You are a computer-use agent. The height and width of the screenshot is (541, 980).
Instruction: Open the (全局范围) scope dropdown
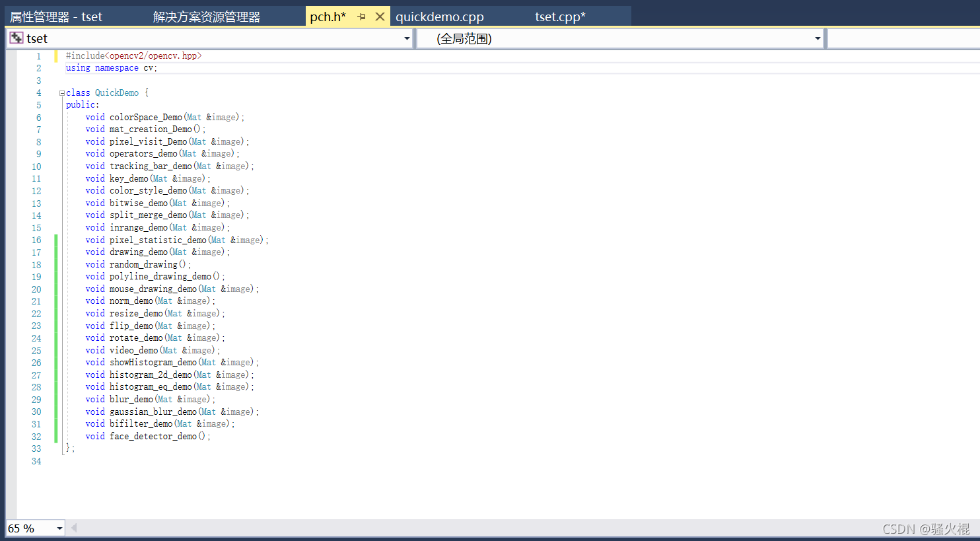(x=818, y=38)
